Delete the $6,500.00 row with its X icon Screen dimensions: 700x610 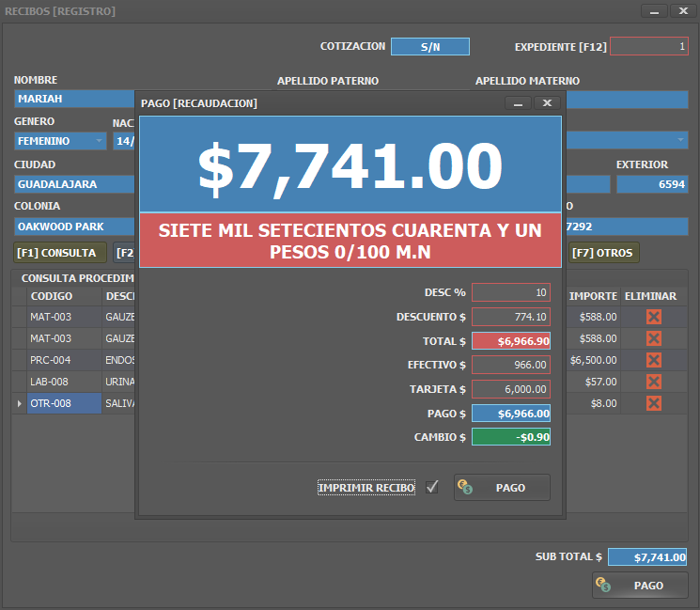653,360
